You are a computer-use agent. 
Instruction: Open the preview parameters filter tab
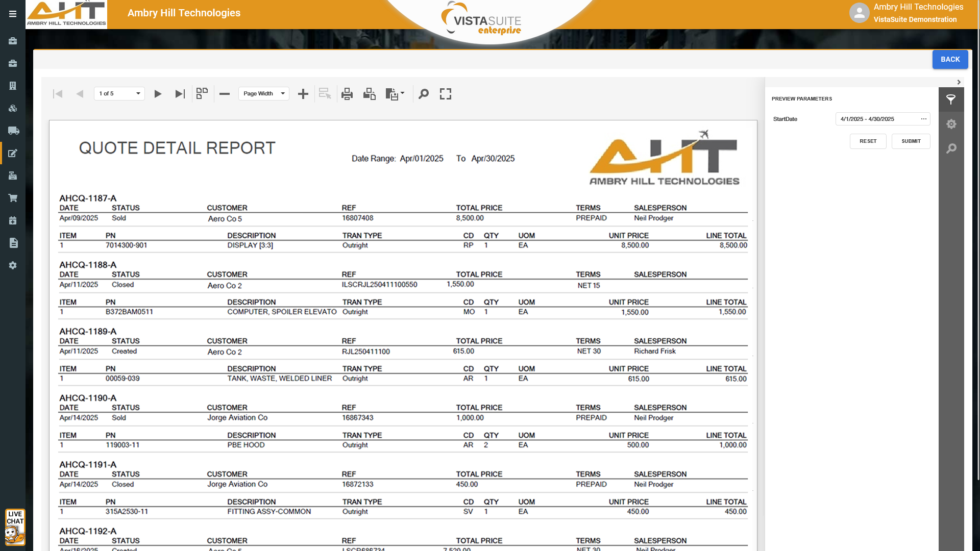(951, 100)
